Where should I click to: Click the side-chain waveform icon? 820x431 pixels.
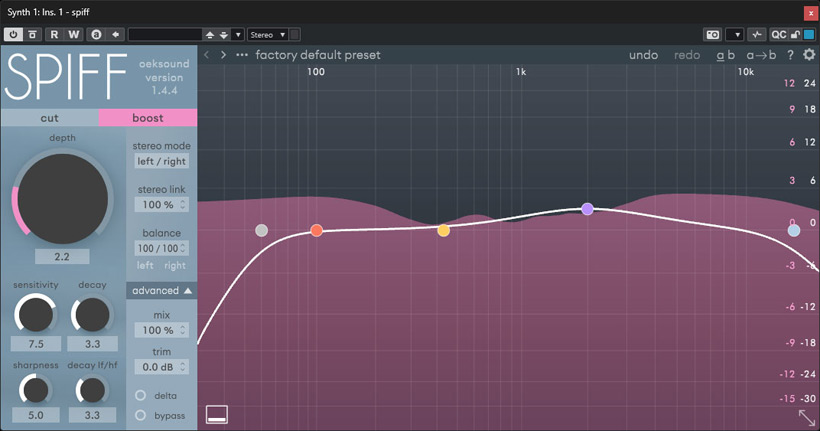point(757,35)
